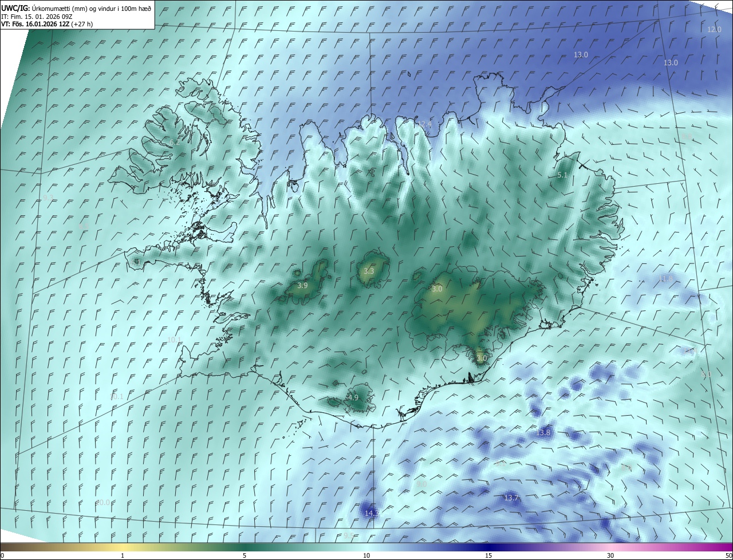Click the colorbar tick labeled 5
Image resolution: width=733 pixels, height=560 pixels.
click(x=245, y=555)
